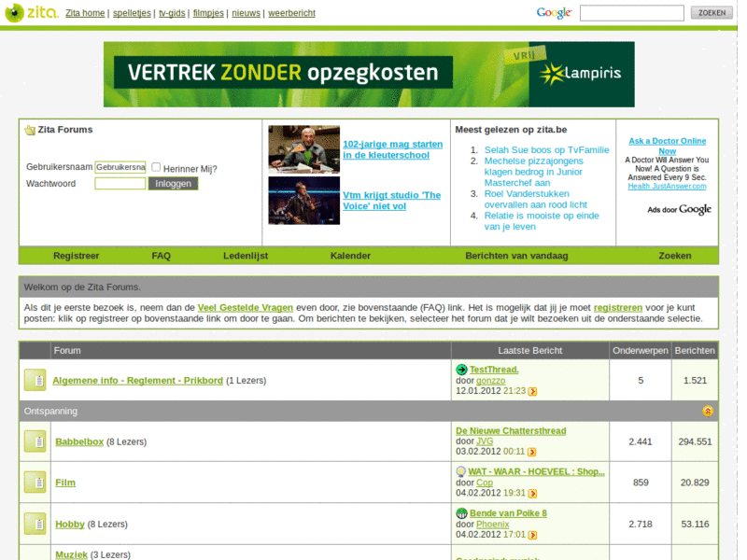Image resolution: width=747 pixels, height=560 pixels.
Task: Go to last post icon for 12.01.2012 21:23
Action: 532,391
